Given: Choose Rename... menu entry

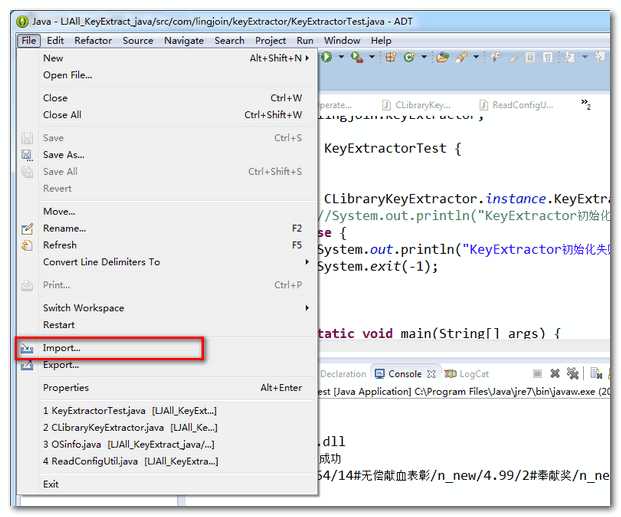Looking at the screenshot, I should point(167,229).
